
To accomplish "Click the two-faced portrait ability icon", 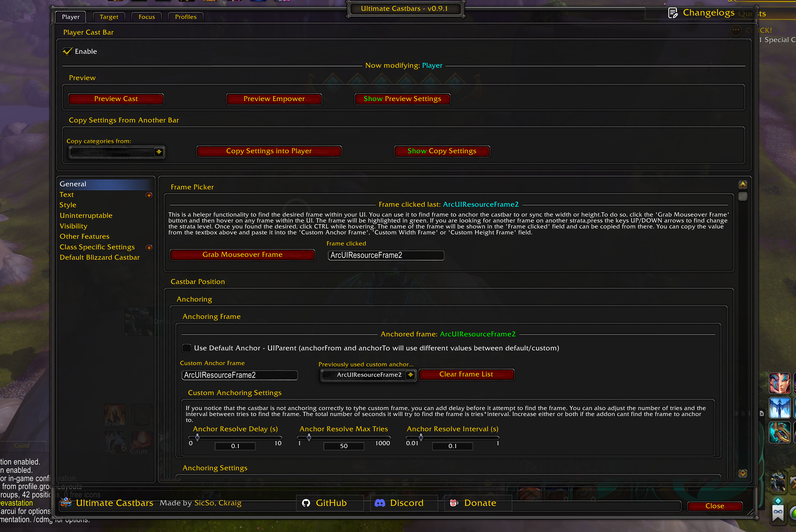I will tap(779, 383).
